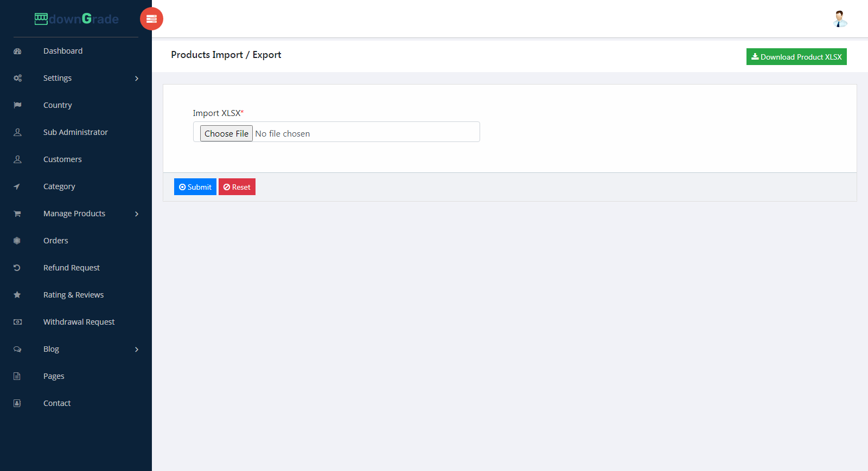Click the red hamburger menu toggle button
This screenshot has height=471, width=868.
(x=151, y=19)
